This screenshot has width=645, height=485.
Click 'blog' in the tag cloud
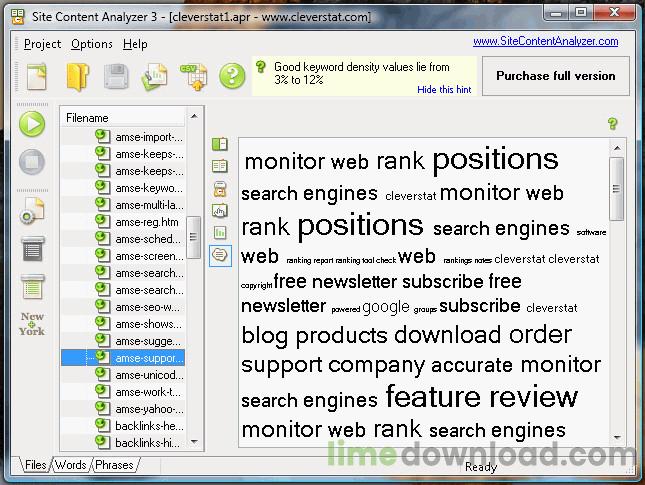264,336
